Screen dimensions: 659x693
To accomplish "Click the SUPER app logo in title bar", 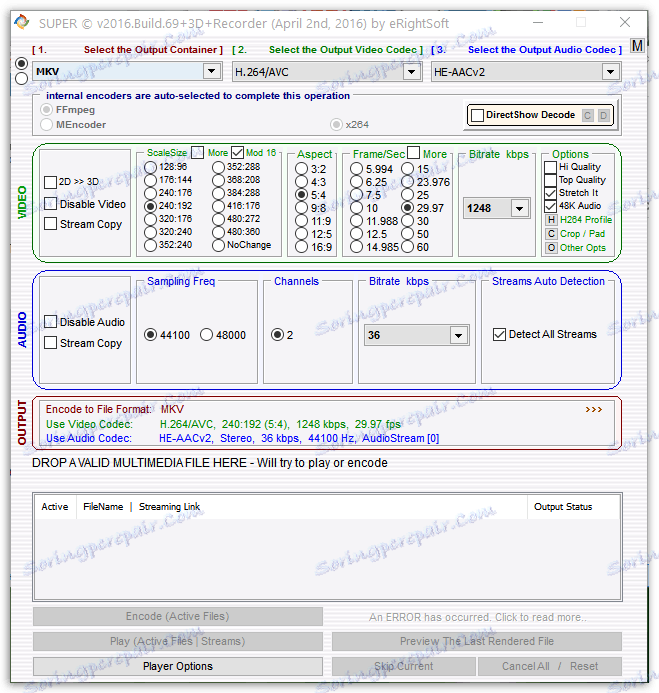I will point(22,22).
